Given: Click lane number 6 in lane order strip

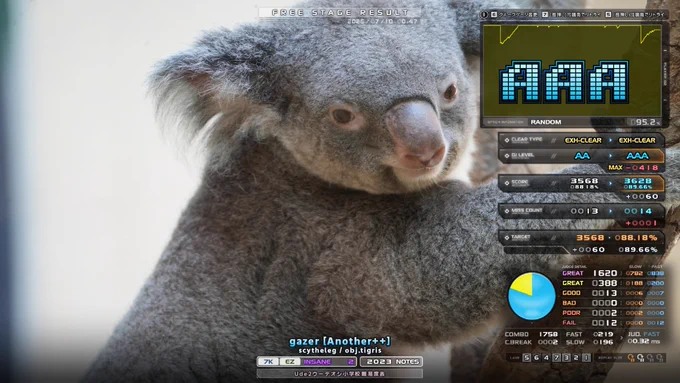Looking at the screenshot, I should coord(536,358).
